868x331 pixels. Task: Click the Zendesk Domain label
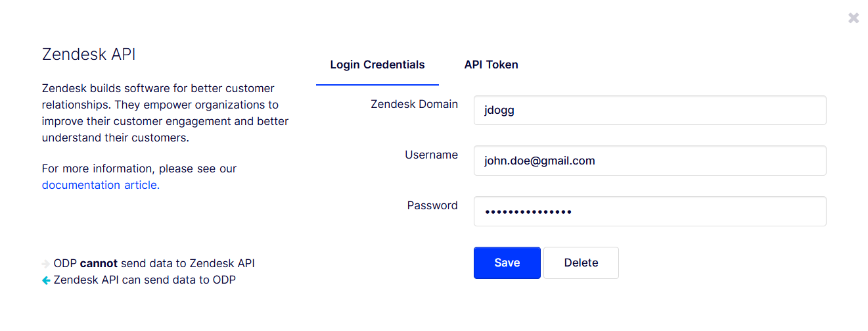coord(414,104)
